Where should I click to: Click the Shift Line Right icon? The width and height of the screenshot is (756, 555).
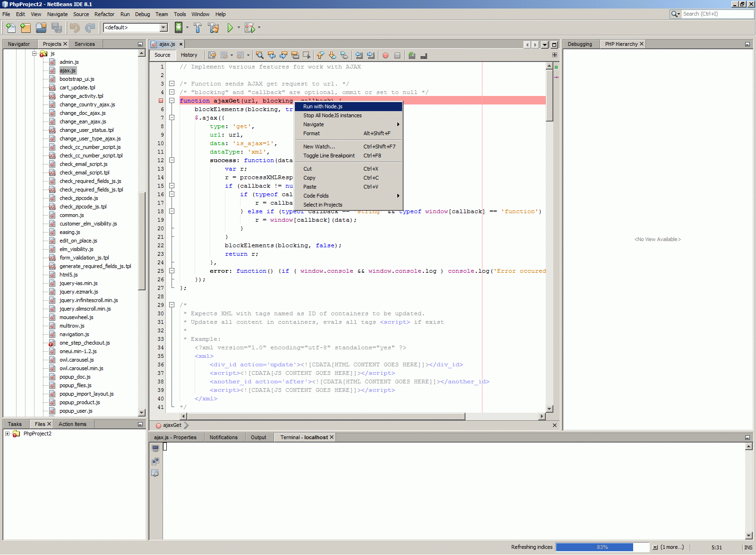371,55
